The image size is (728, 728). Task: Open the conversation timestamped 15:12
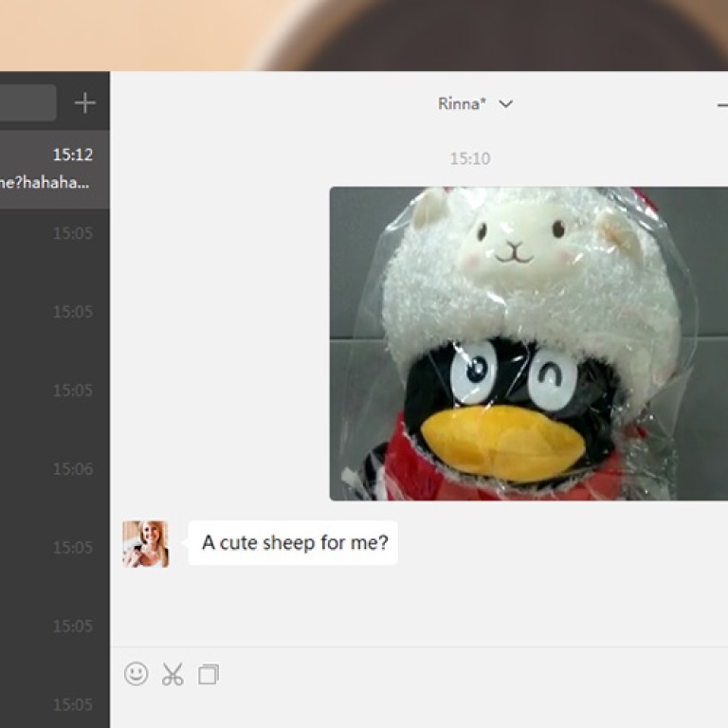55,170
